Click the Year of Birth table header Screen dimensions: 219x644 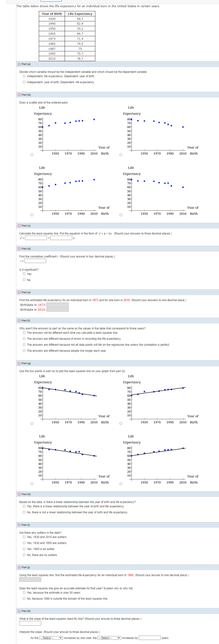coord(52,14)
